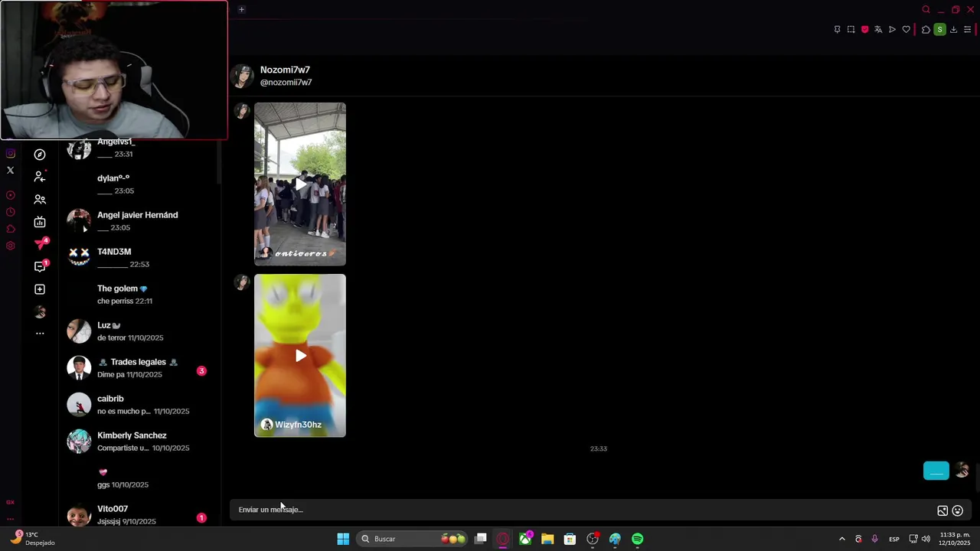Open Kimberly Sanchez conversation
This screenshot has width=980, height=551.
pyautogui.click(x=140, y=442)
